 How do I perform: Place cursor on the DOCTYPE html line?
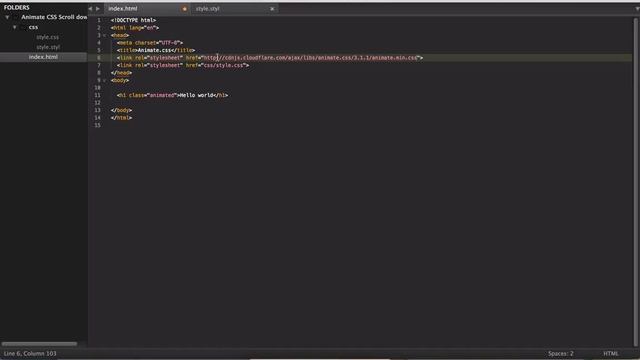133,20
